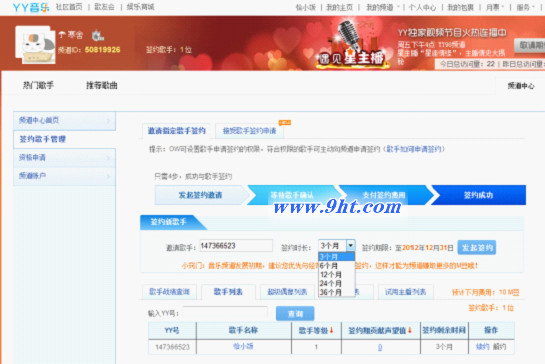
Task: Switch to the 热门歌手 tab
Action: [x=38, y=85]
